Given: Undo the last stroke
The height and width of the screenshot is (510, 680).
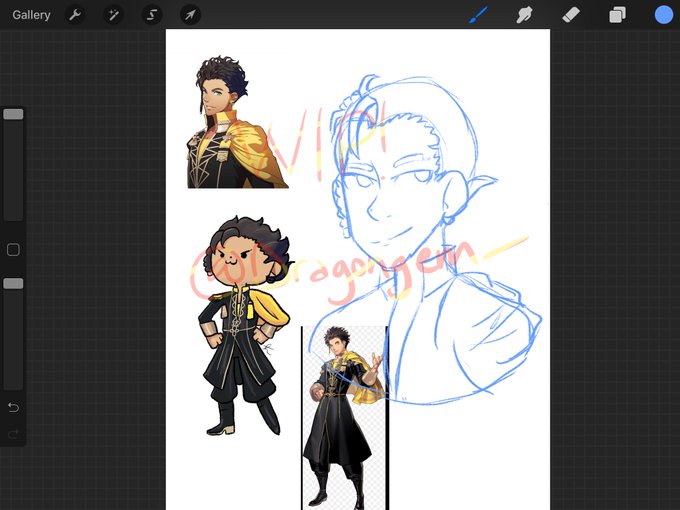Looking at the screenshot, I should click(13, 407).
